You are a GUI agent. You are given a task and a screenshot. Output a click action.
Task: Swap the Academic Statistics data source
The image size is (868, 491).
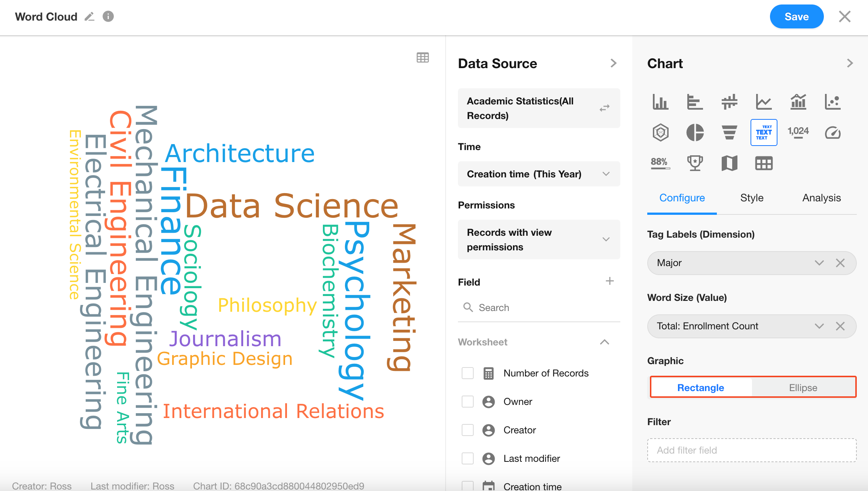pos(604,108)
